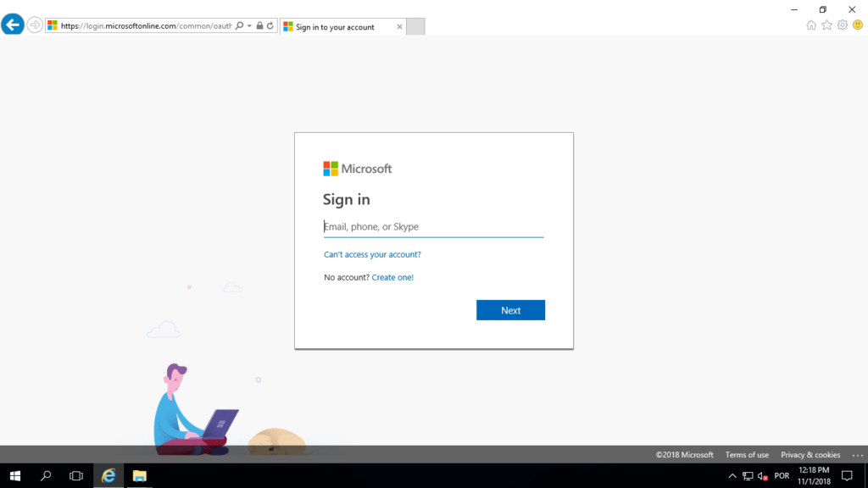
Task: Open Internet Explorer home page icon
Action: (x=811, y=25)
